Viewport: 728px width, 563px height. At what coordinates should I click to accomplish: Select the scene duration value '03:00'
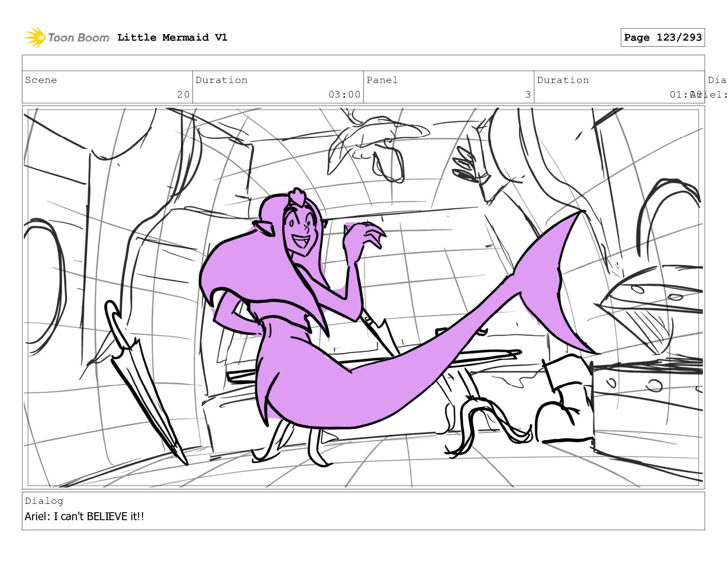pos(345,94)
